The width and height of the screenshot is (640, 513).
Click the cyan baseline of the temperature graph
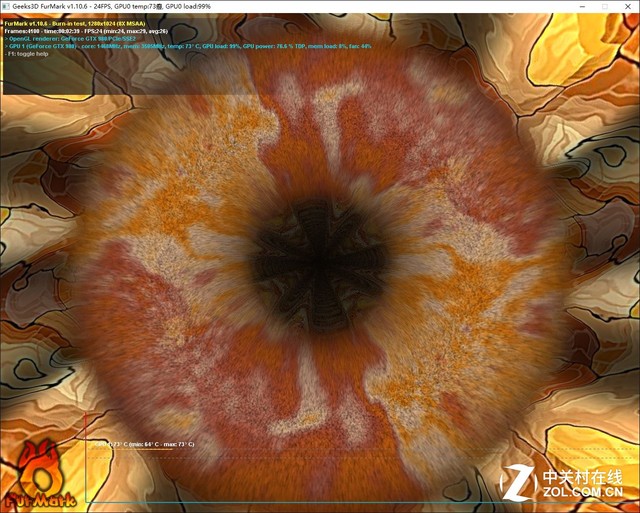(x=300, y=502)
